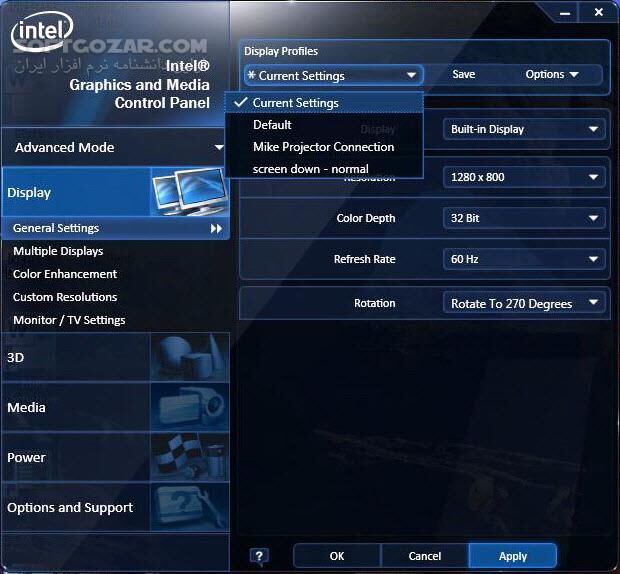Open the Display Profiles Current Settings dropdown
The image size is (620, 574).
(333, 76)
